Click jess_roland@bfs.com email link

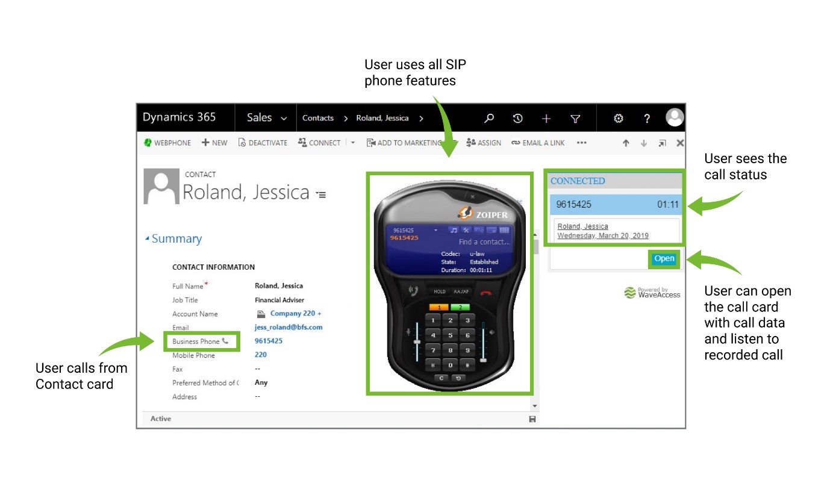[x=289, y=327]
